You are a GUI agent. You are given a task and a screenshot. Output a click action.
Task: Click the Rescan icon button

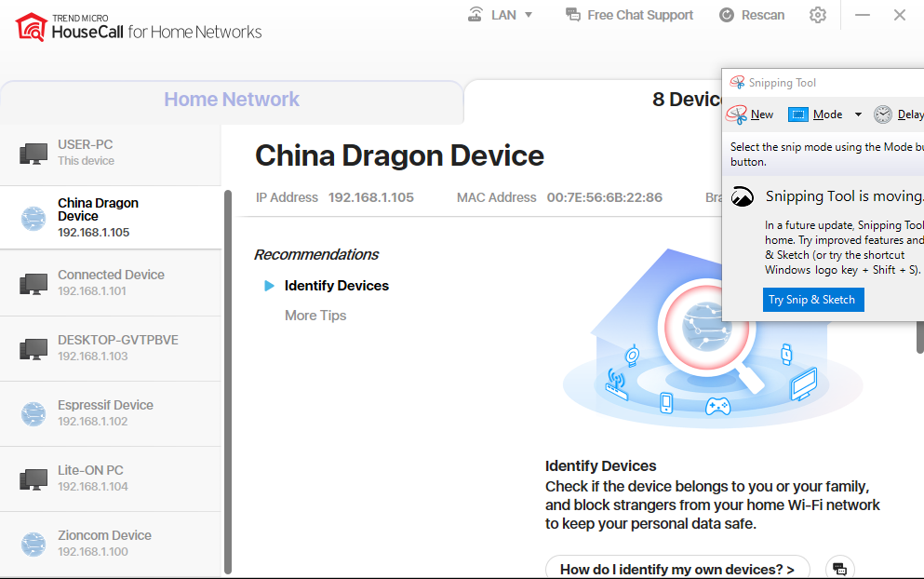[x=728, y=15]
